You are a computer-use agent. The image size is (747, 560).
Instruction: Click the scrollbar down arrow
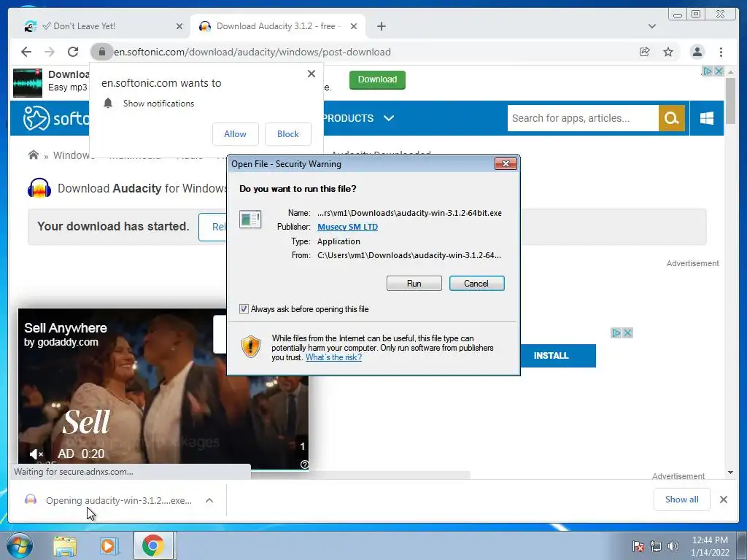tap(730, 472)
